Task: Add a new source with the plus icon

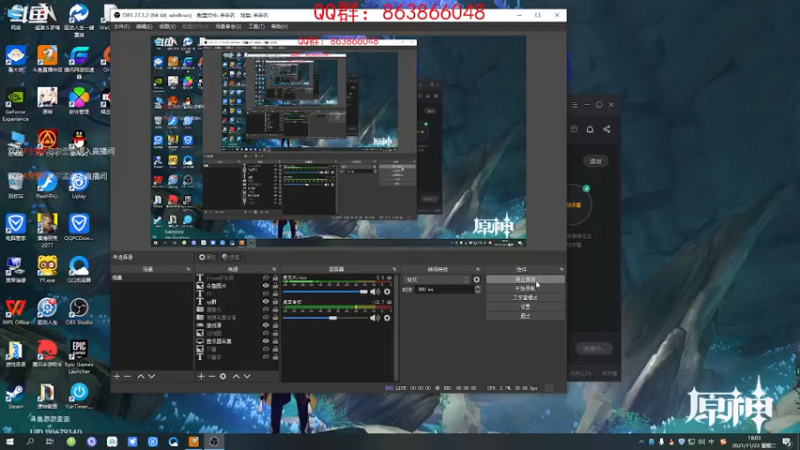Action: [201, 376]
